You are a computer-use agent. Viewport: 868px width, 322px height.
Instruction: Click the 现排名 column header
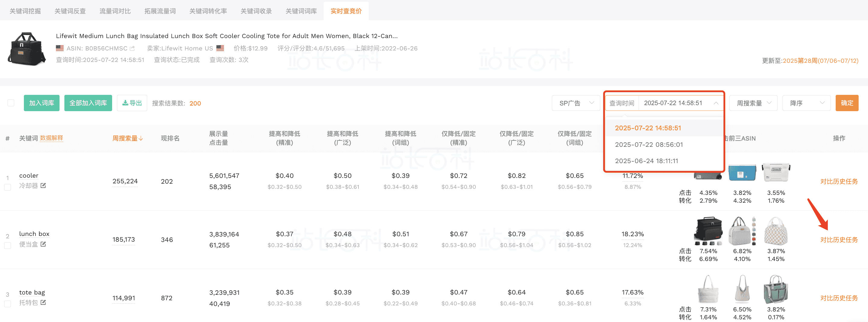tap(170, 138)
